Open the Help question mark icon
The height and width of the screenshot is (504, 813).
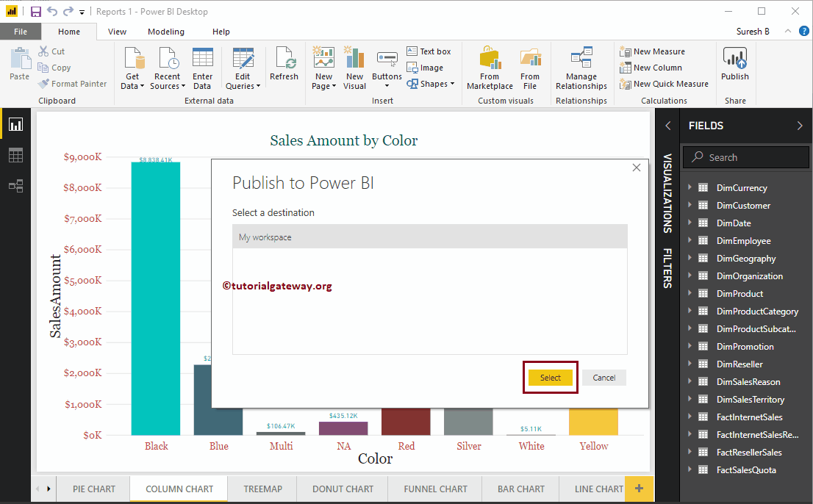(803, 31)
